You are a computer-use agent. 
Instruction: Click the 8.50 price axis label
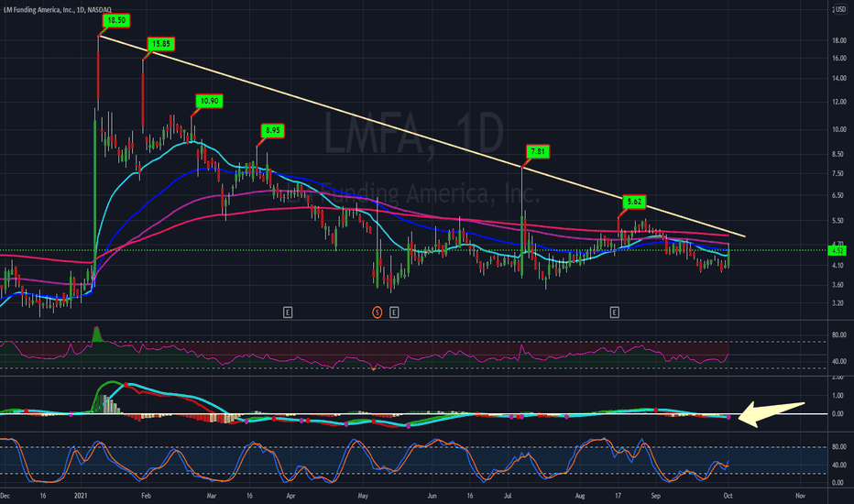[x=839, y=154]
